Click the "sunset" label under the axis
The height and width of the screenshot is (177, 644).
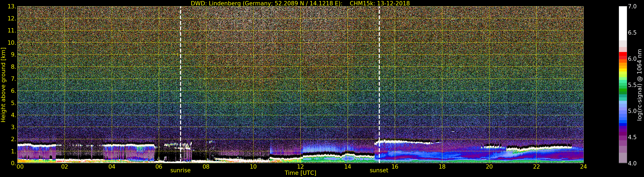(x=379, y=170)
